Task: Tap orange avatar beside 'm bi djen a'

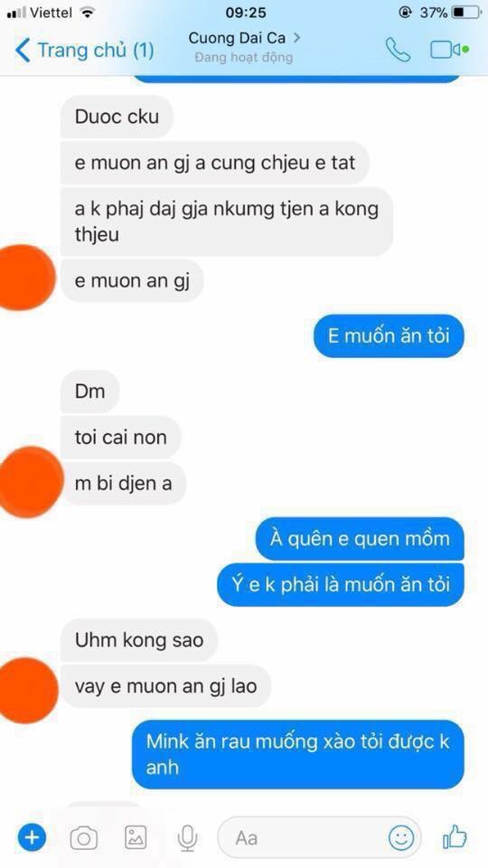Action: pos(29,482)
